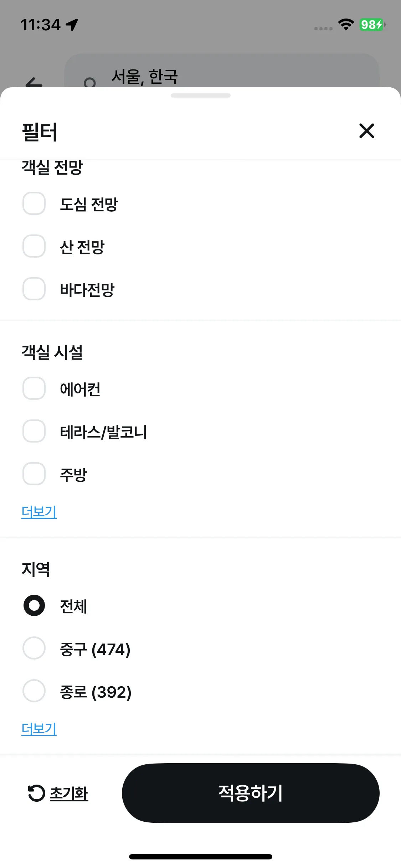Tap the location arrow status icon
401x868 pixels.
point(72,25)
